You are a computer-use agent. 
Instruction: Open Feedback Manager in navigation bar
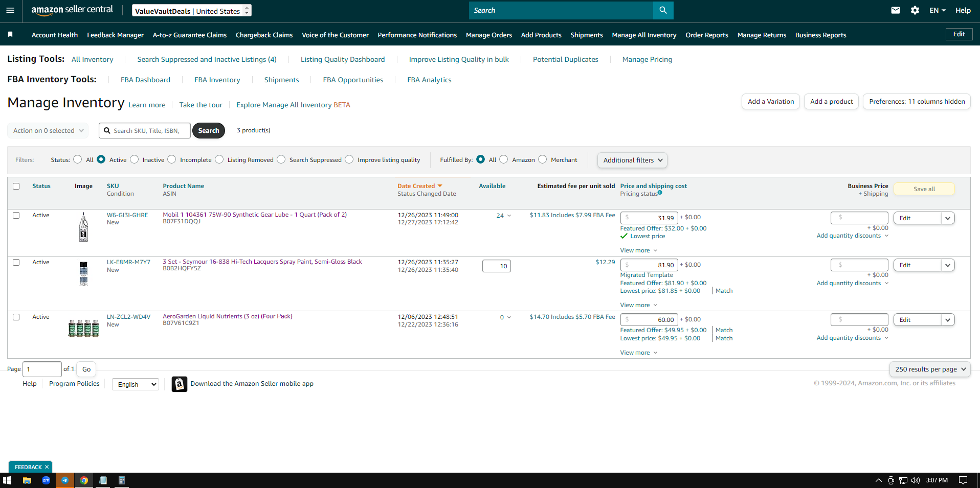(x=115, y=35)
